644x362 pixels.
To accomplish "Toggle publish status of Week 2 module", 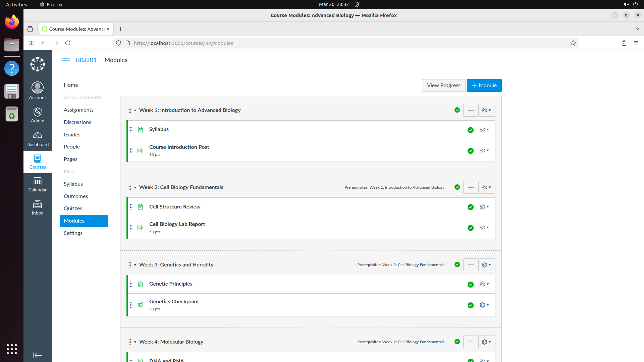I will 457,187.
